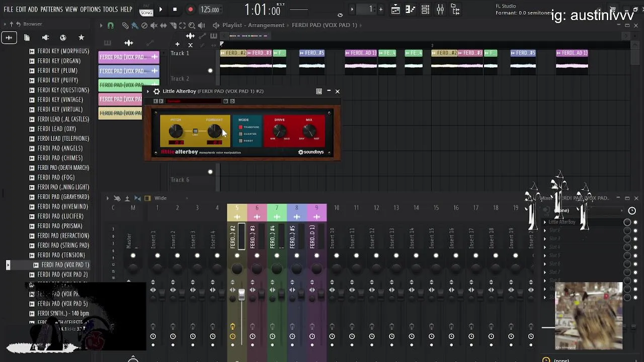Go to next preset in Little AlterBoy
The height and width of the screenshot is (362, 644).
160,101
